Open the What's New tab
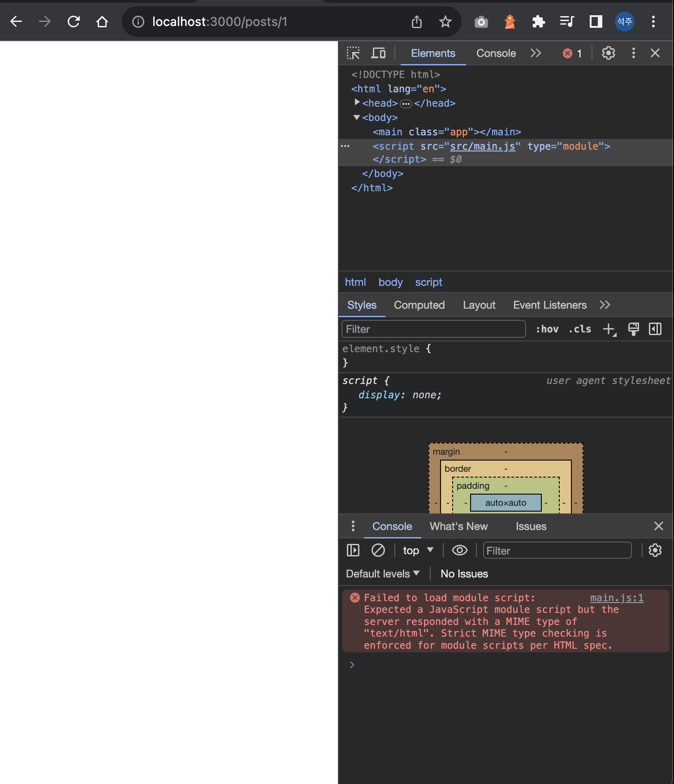The width and height of the screenshot is (674, 784). pyautogui.click(x=459, y=526)
